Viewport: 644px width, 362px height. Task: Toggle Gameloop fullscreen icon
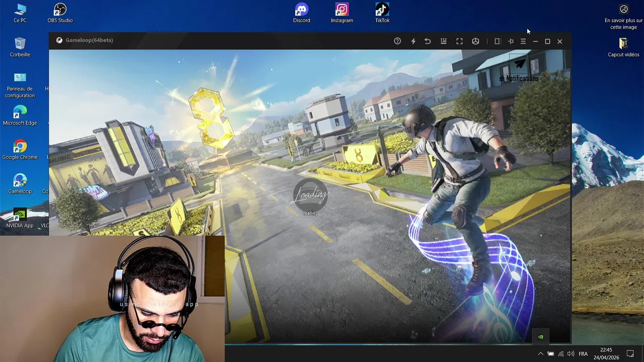[459, 41]
